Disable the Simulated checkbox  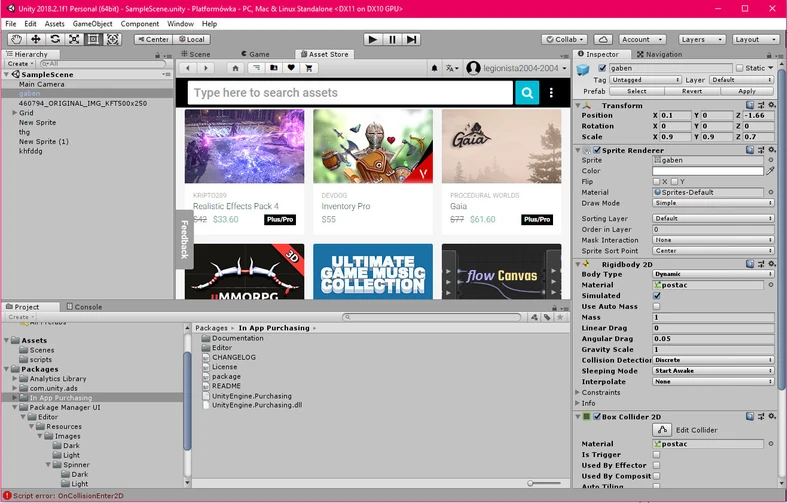click(657, 296)
